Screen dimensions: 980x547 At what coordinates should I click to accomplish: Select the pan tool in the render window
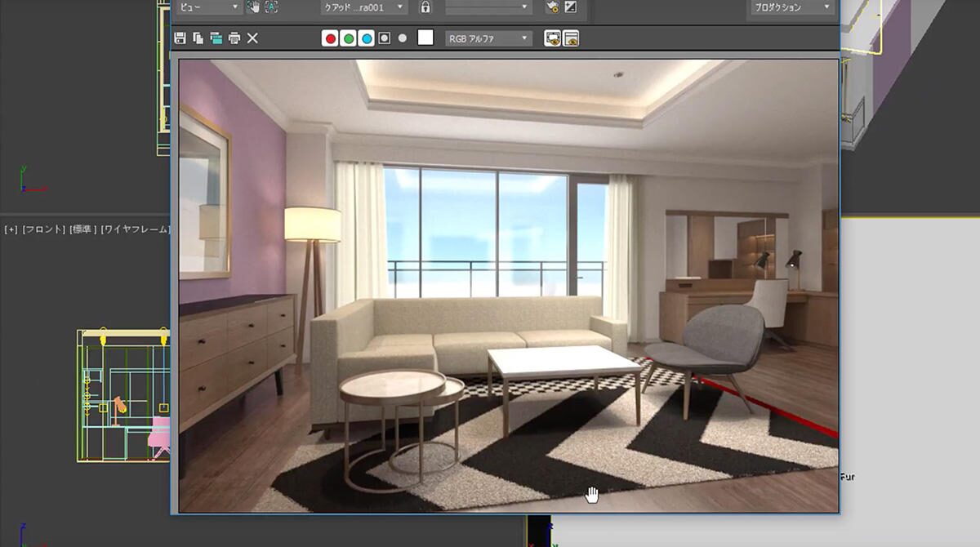coord(255,8)
